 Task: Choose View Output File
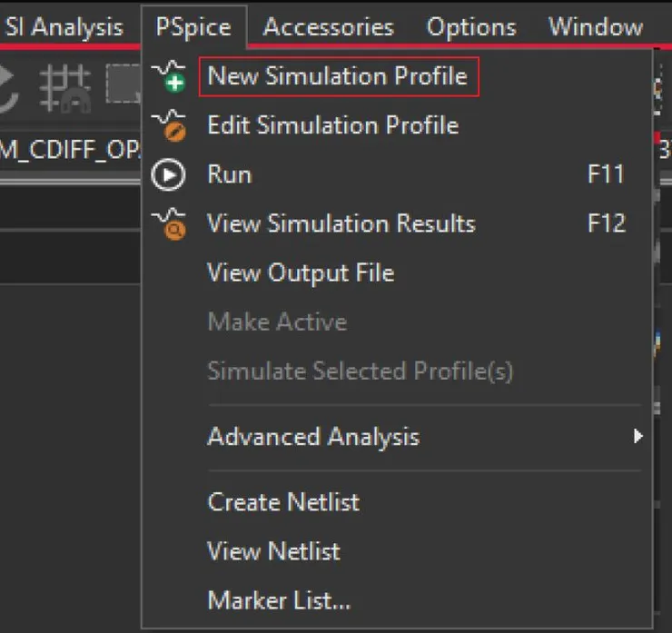click(301, 272)
